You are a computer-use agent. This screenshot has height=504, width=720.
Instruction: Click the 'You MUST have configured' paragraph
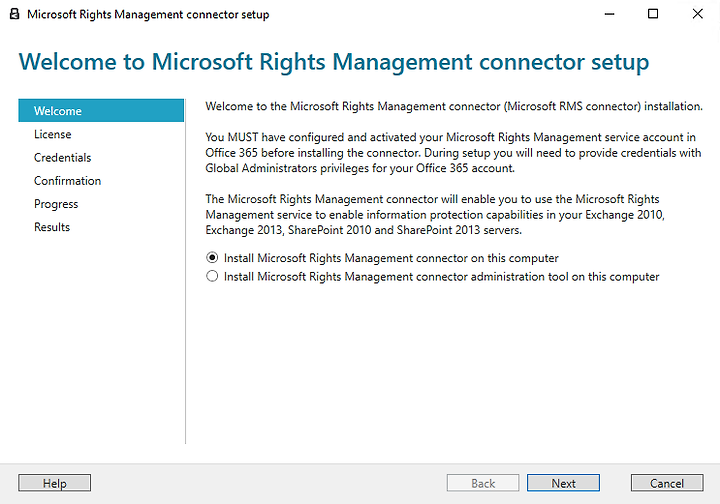point(453,152)
